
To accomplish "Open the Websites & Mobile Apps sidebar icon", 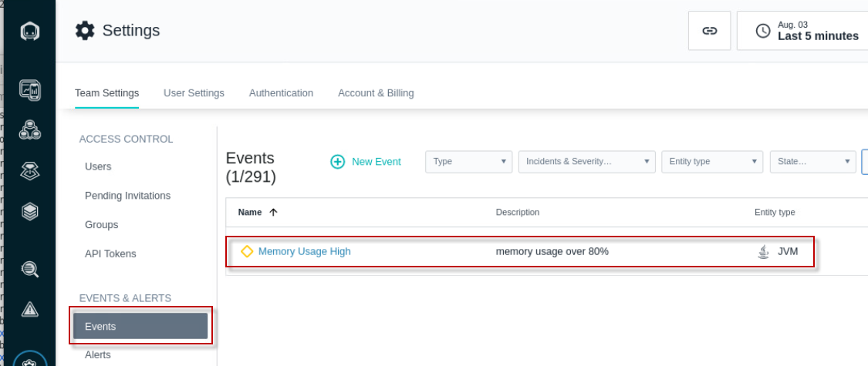I will [30, 89].
